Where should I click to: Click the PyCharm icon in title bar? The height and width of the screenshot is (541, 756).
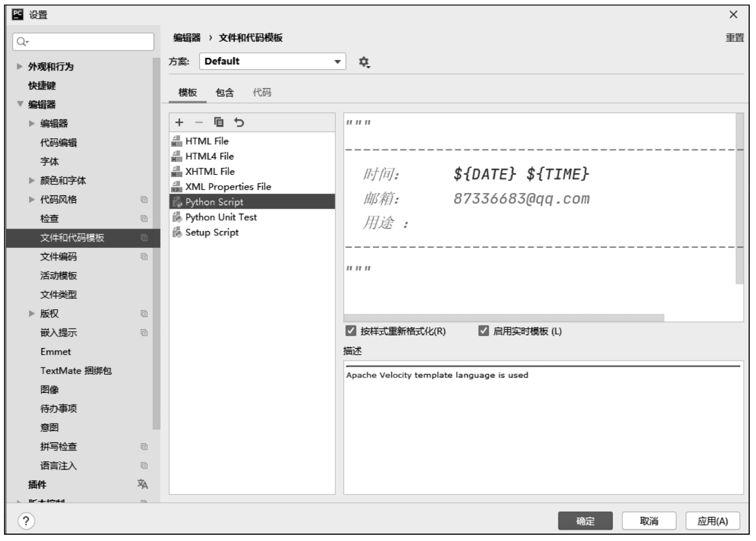tap(18, 14)
